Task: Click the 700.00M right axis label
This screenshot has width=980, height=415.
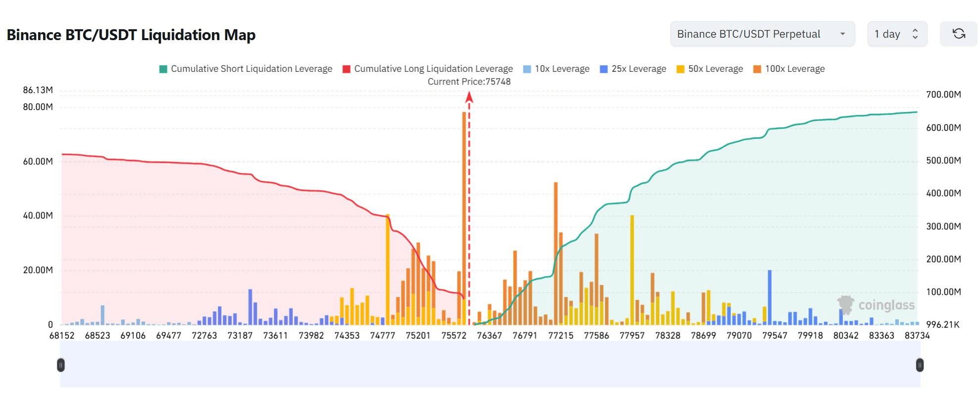Action: pyautogui.click(x=943, y=95)
